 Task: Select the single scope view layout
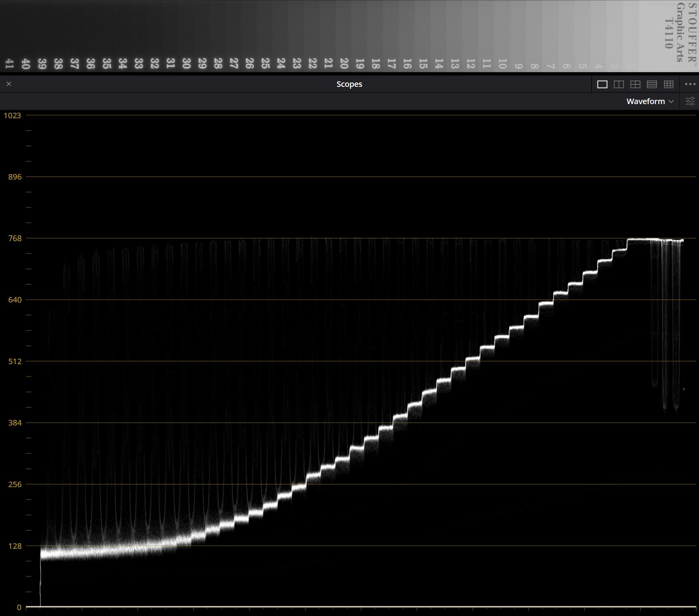click(x=602, y=84)
